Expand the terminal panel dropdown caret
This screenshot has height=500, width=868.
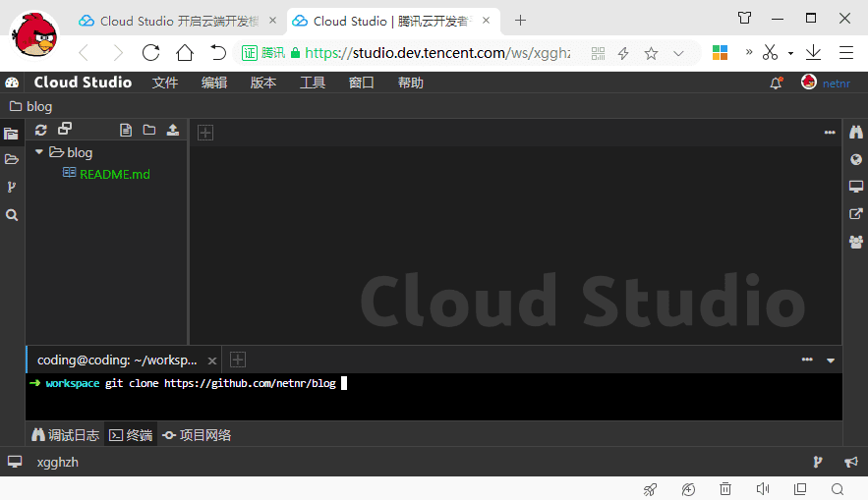[x=831, y=361]
